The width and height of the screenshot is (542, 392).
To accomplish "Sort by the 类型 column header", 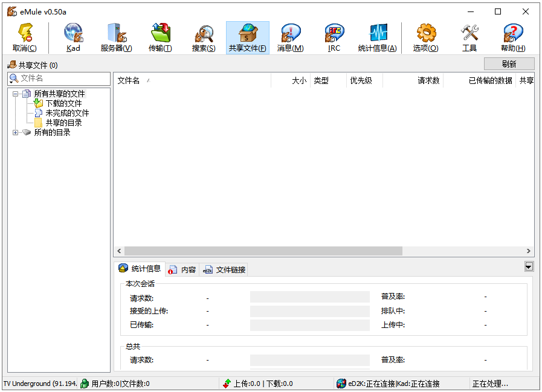I will point(328,80).
